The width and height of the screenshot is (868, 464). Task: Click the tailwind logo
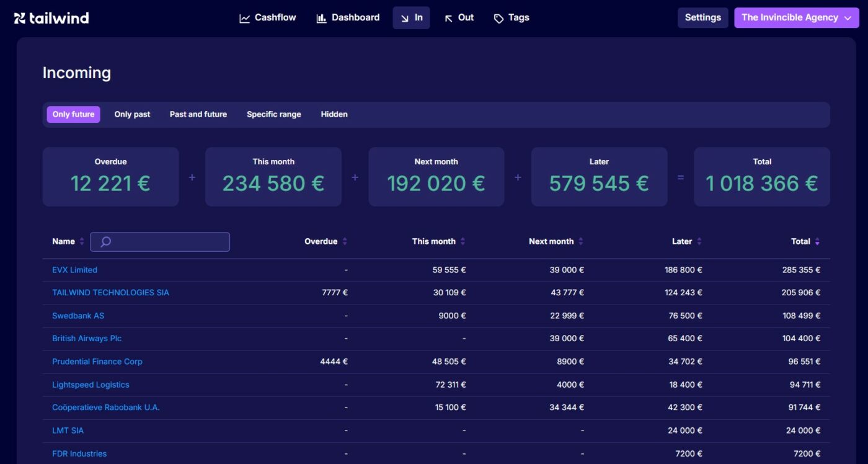[x=51, y=18]
